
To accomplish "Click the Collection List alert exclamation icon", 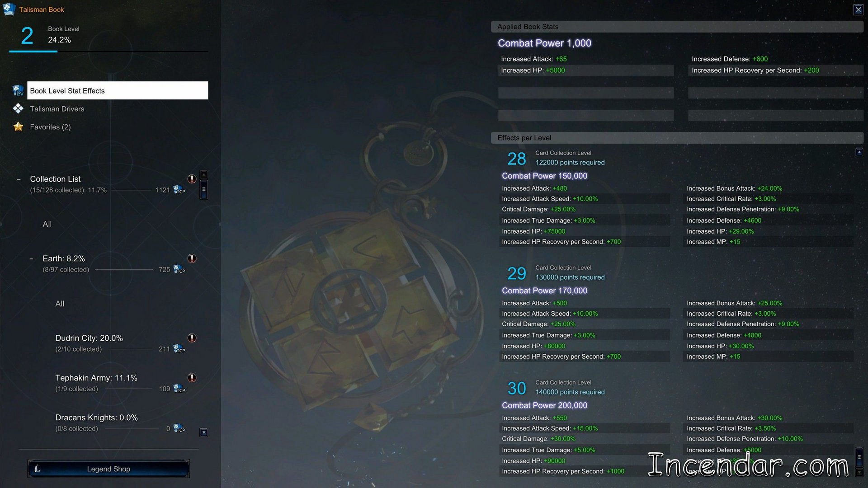I will pyautogui.click(x=192, y=179).
